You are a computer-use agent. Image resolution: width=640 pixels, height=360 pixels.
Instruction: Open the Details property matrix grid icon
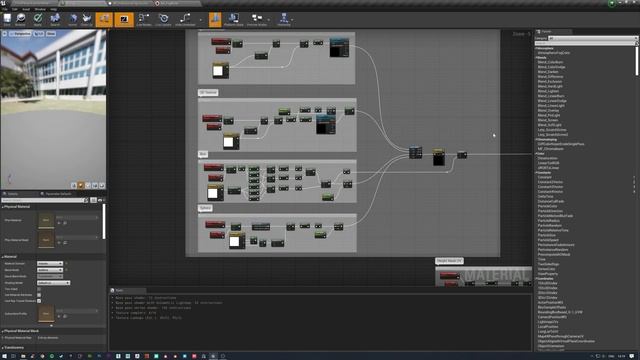(x=93, y=200)
